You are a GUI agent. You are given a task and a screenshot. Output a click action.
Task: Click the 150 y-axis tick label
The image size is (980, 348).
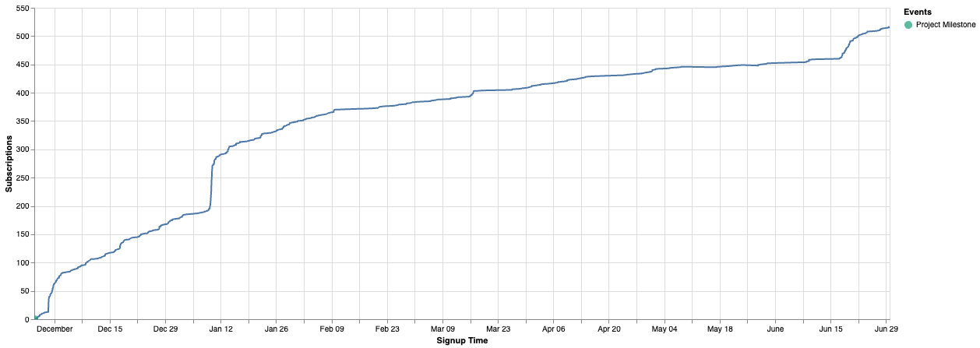point(23,234)
